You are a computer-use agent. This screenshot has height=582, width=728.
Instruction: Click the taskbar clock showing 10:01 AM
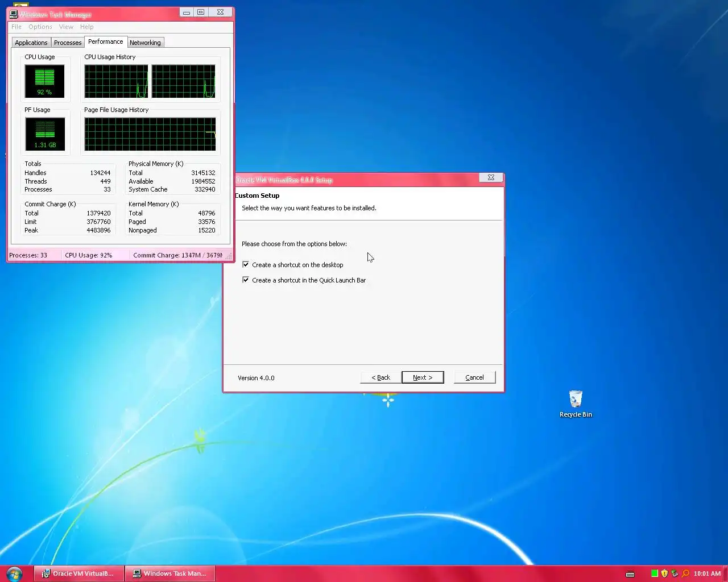pyautogui.click(x=707, y=573)
